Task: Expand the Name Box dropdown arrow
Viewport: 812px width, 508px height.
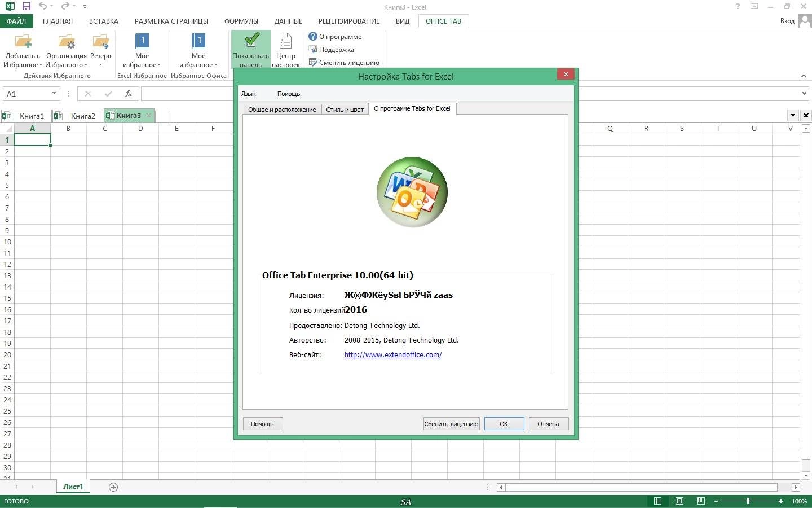Action: pyautogui.click(x=54, y=94)
